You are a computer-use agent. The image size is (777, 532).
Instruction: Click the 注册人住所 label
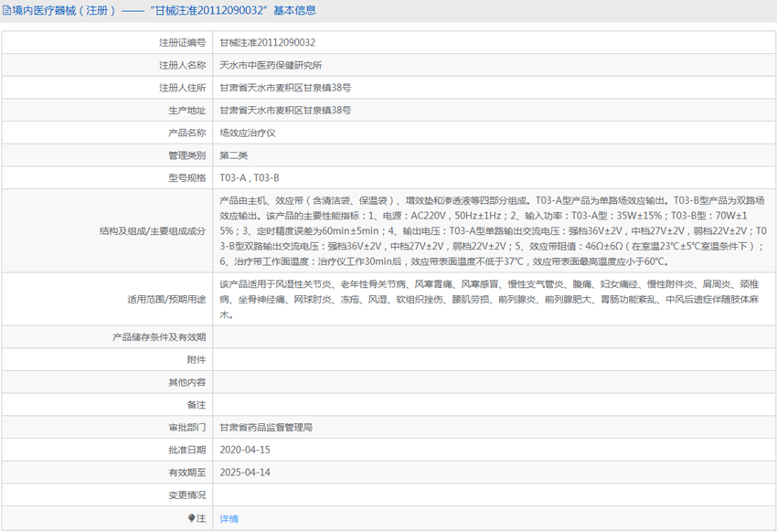(182, 88)
